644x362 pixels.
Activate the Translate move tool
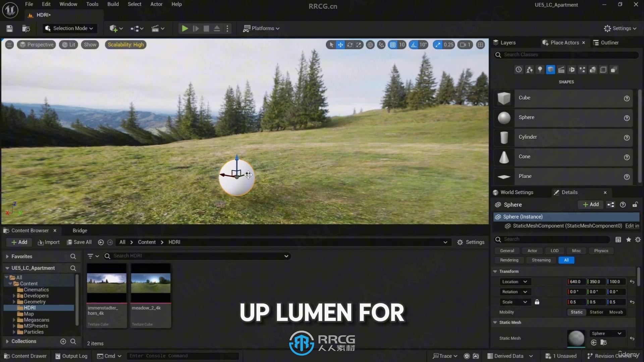point(340,45)
